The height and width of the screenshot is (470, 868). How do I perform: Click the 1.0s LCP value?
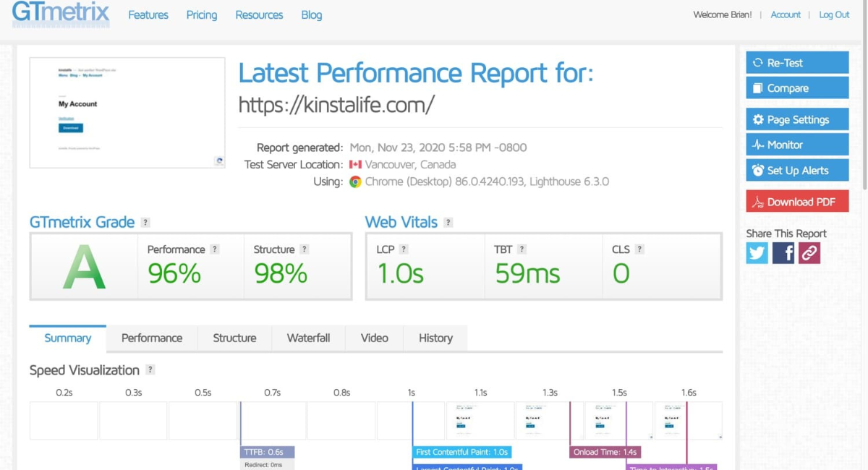click(x=400, y=274)
